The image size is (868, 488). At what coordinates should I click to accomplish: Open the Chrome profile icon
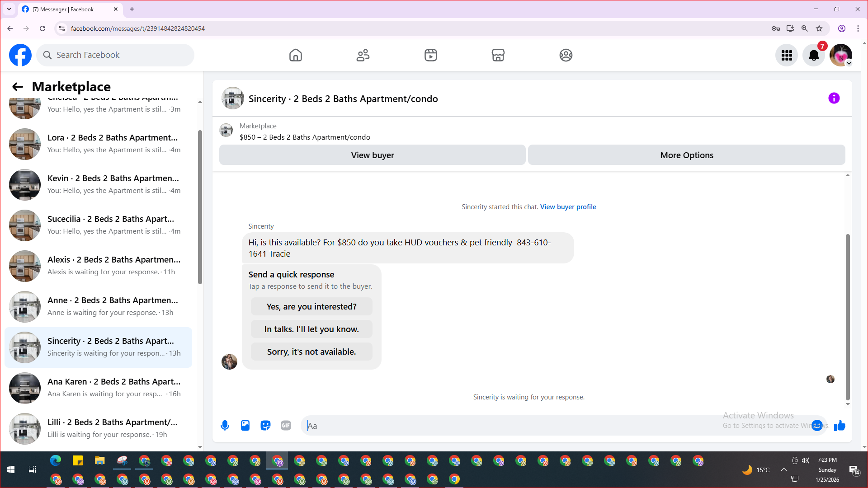point(842,28)
